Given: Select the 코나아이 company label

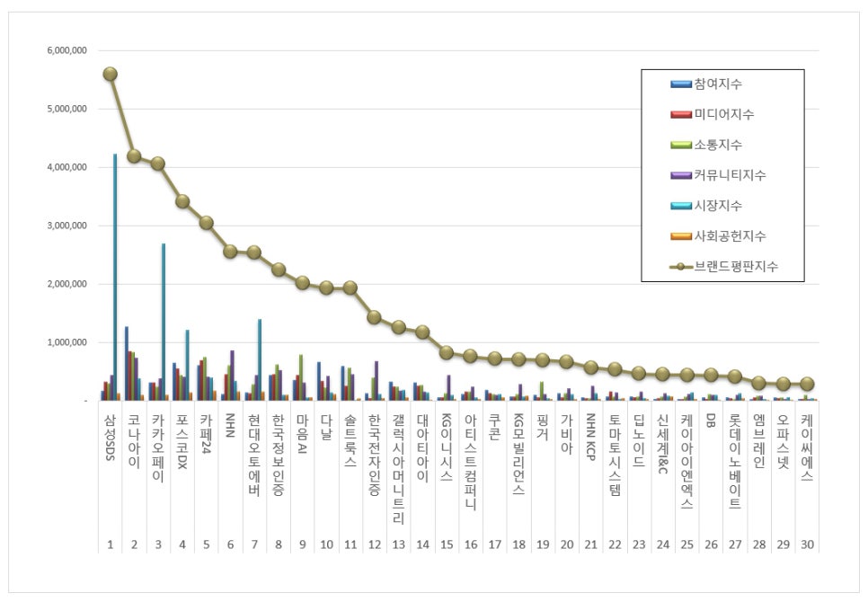Looking at the screenshot, I should [x=134, y=440].
